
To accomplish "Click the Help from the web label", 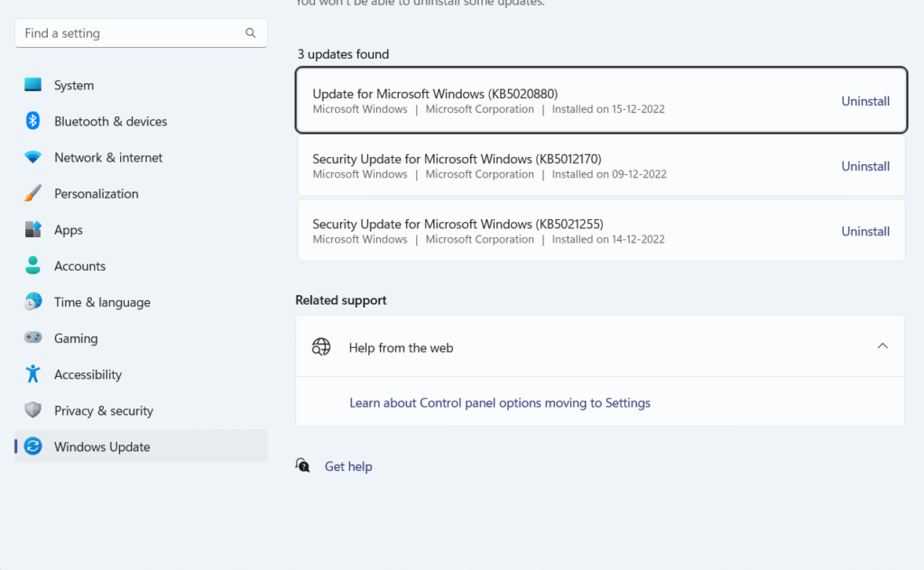I will [401, 347].
